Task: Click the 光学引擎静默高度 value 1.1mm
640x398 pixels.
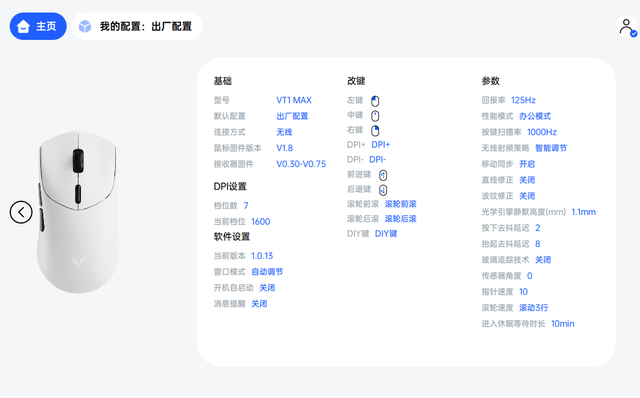Action: pos(584,212)
